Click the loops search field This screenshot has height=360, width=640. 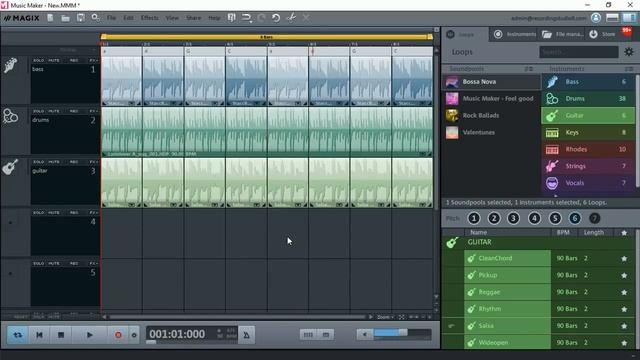[x=579, y=52]
